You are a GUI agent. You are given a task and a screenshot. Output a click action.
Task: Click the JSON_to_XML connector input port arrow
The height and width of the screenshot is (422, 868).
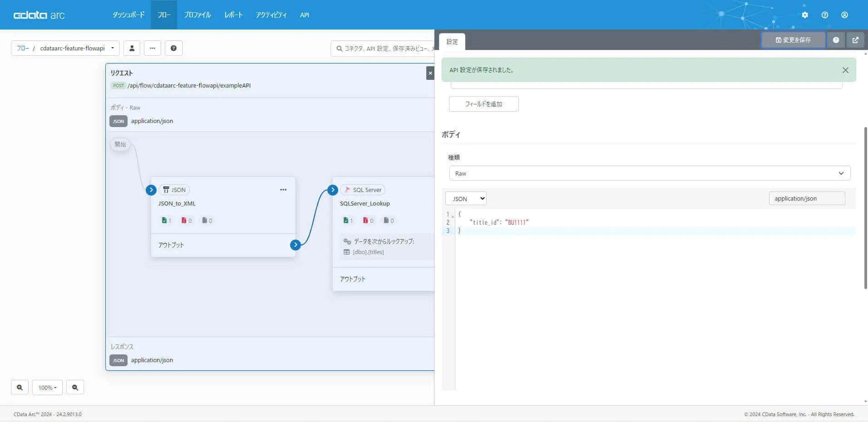(151, 190)
